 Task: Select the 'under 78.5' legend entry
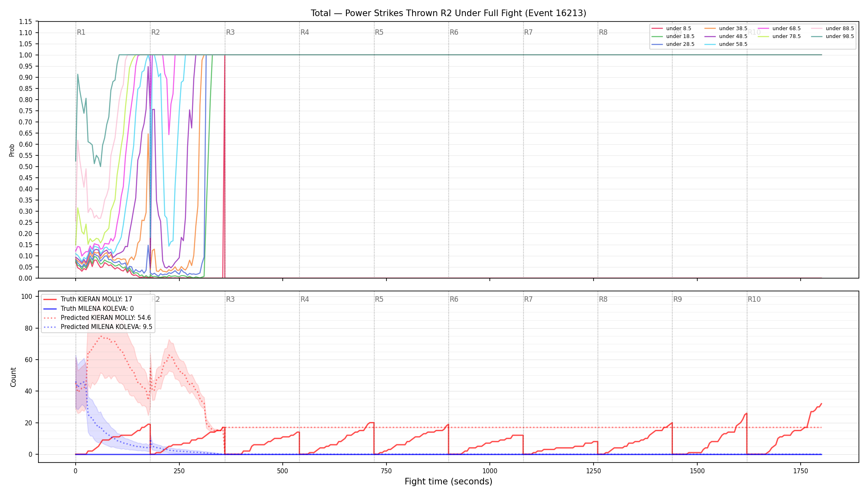click(779, 36)
